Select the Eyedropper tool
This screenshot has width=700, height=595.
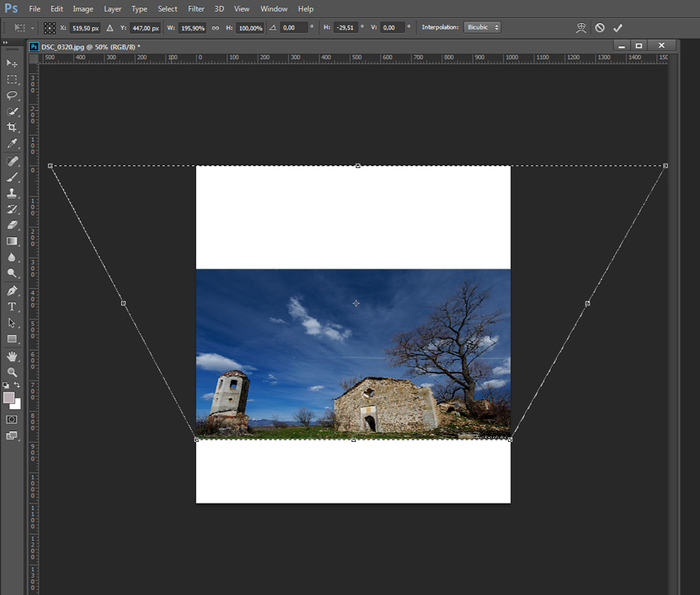(12, 144)
